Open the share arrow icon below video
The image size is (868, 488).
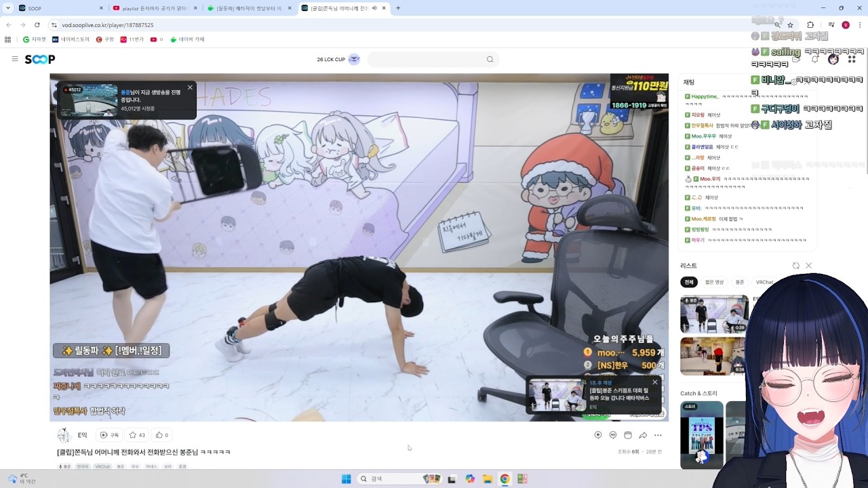pyautogui.click(x=643, y=435)
